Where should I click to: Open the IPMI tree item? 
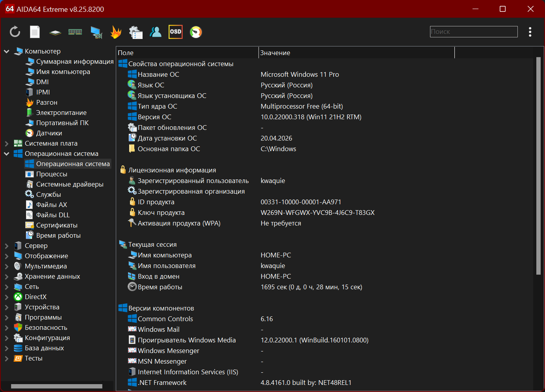38,92
